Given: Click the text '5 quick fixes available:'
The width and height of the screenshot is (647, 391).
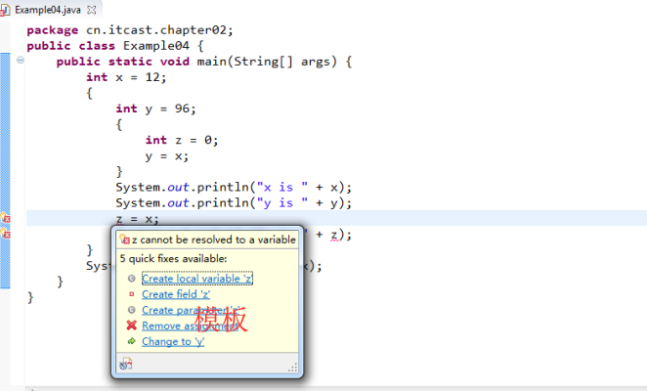Looking at the screenshot, I should point(173,259).
